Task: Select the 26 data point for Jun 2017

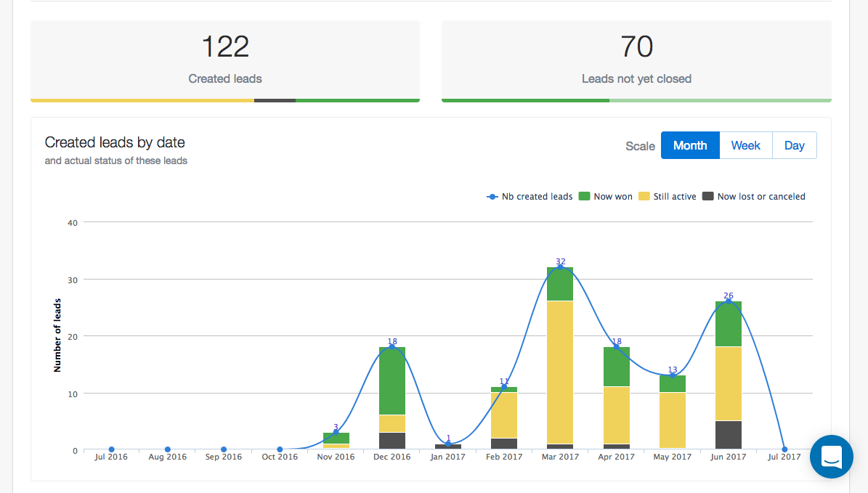Action: 729,301
